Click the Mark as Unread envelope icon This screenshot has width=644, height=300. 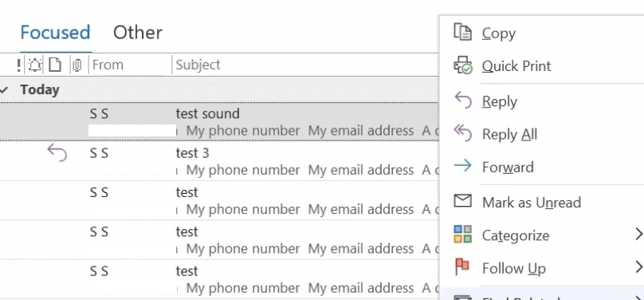point(463,200)
